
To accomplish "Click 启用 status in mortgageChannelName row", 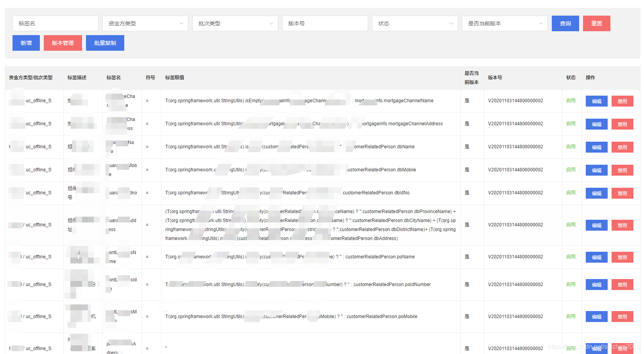I will 571,101.
